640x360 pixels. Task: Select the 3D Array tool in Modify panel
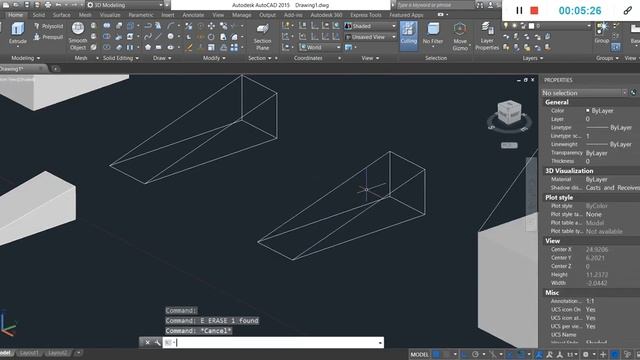234,47
